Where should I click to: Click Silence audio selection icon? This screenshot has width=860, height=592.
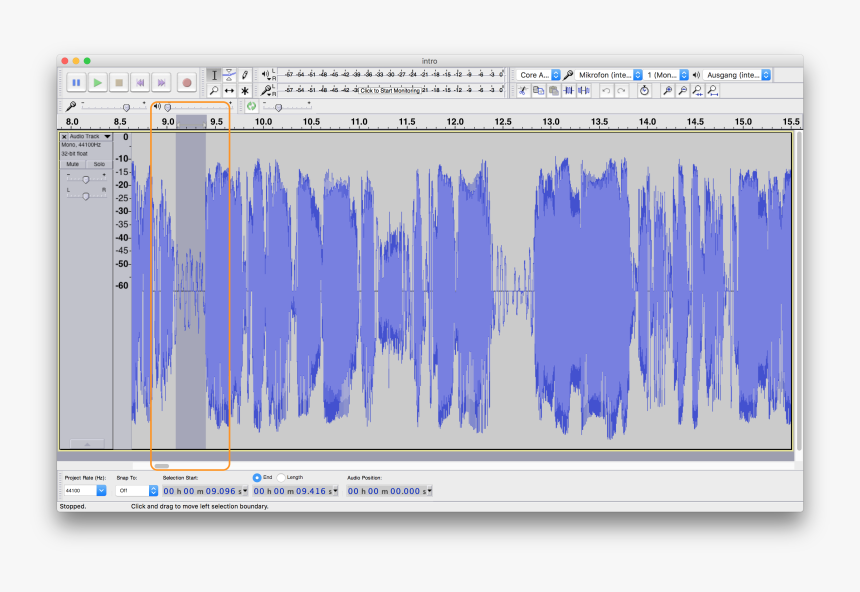[x=584, y=91]
